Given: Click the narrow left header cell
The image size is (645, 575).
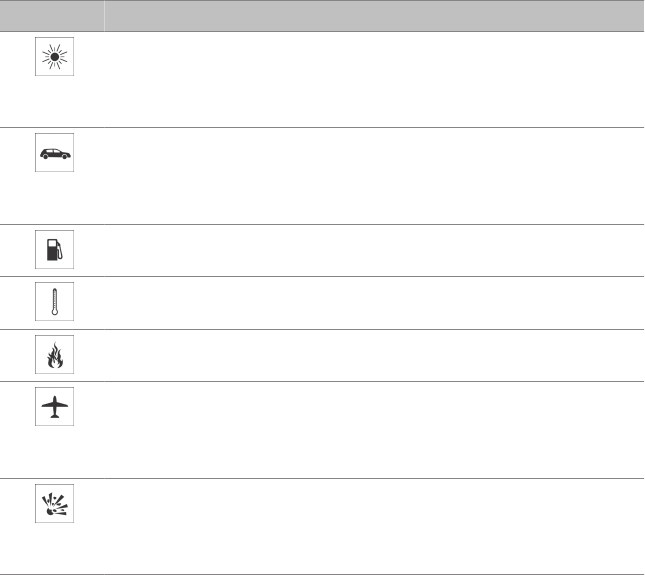Looking at the screenshot, I should coord(52,15).
